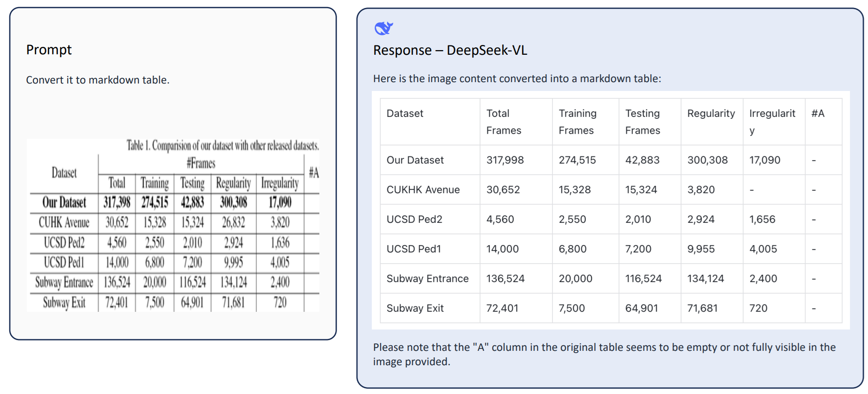Click the DeepSeek whale logo
Viewport: 868px width, 394px height.
tap(383, 28)
